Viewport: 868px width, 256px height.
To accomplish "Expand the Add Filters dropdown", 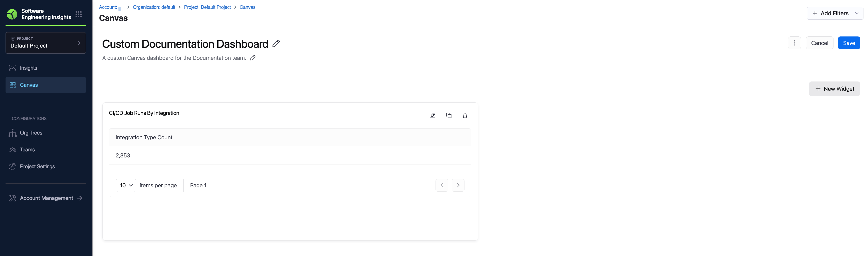I will click(x=834, y=14).
